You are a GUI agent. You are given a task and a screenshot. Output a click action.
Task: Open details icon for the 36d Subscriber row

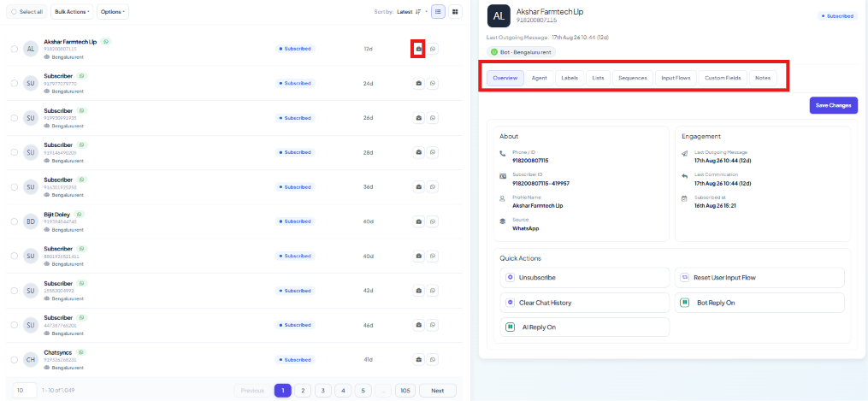click(418, 187)
